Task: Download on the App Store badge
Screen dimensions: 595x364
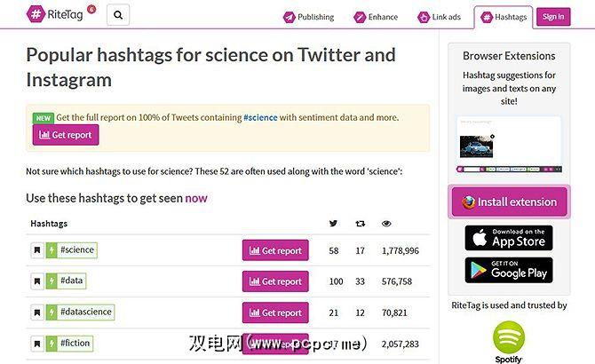Action: coord(509,238)
